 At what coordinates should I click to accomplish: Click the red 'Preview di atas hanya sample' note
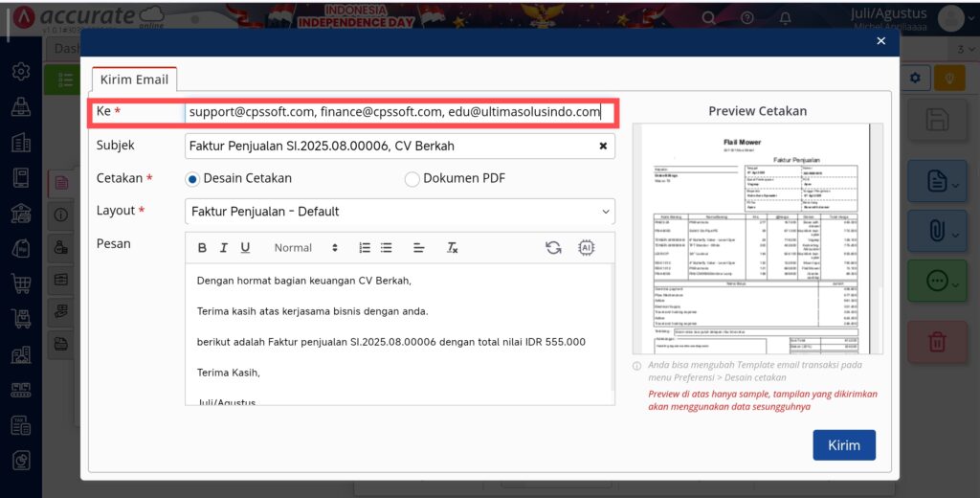pos(763,400)
